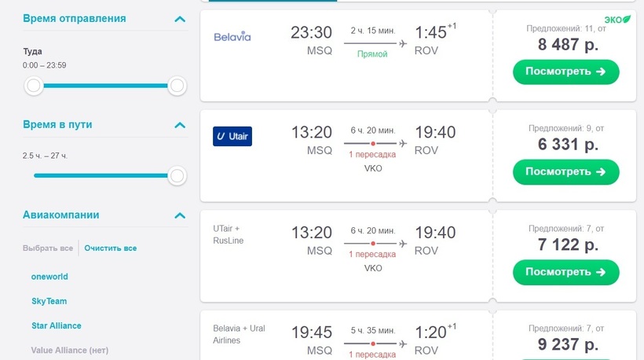Click the airplane icon on the UTair + RusLine flight
Image resolution: width=644 pixels, height=360 pixels.
pos(403,244)
